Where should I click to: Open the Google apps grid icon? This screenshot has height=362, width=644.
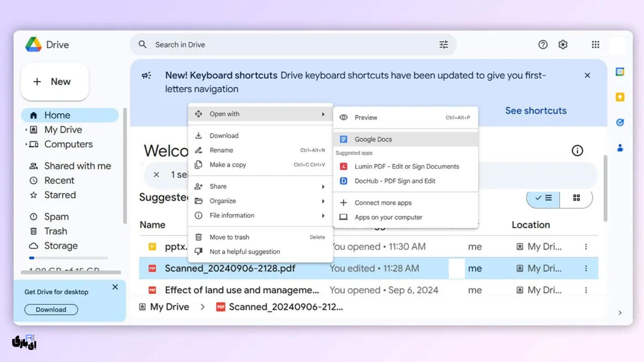pos(596,45)
